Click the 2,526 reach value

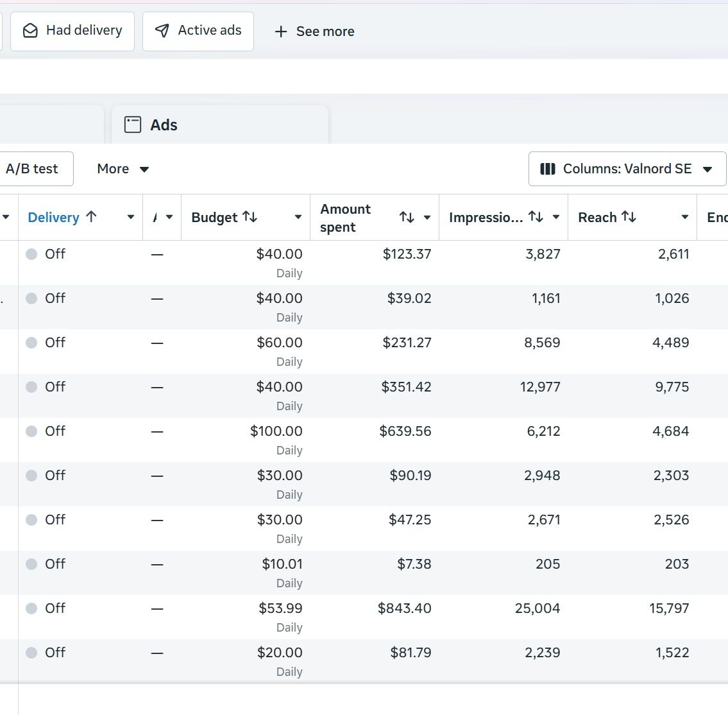click(x=672, y=520)
